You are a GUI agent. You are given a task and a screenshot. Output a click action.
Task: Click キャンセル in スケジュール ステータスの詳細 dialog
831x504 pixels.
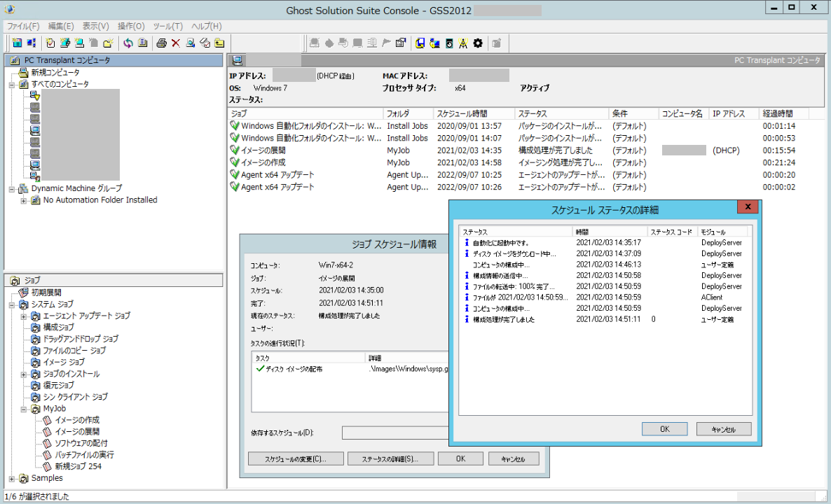point(724,429)
